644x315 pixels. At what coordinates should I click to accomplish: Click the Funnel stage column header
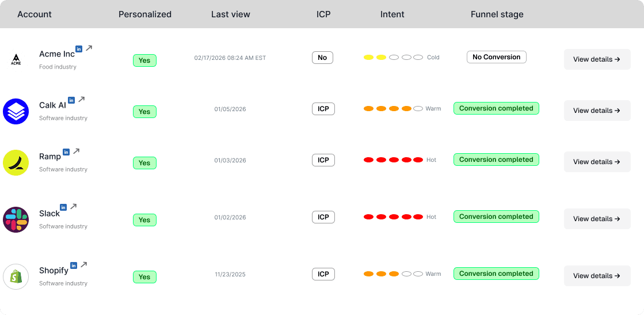click(497, 14)
